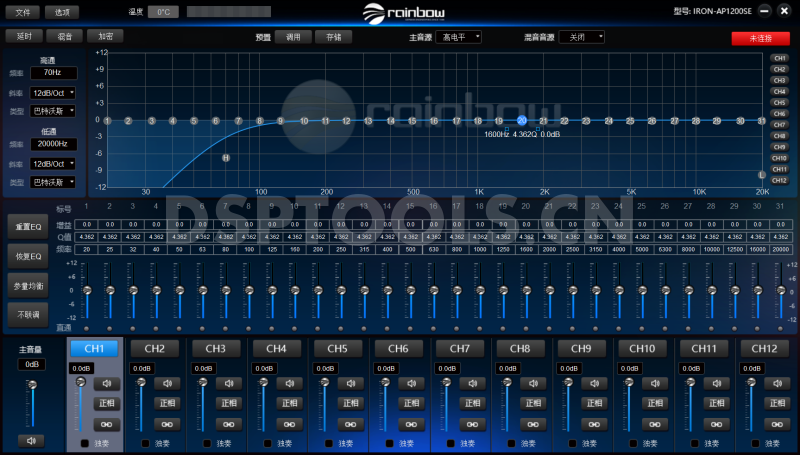Enable 独奏 solo checkbox for CH4
This screenshot has width=800, height=455.
[x=267, y=443]
